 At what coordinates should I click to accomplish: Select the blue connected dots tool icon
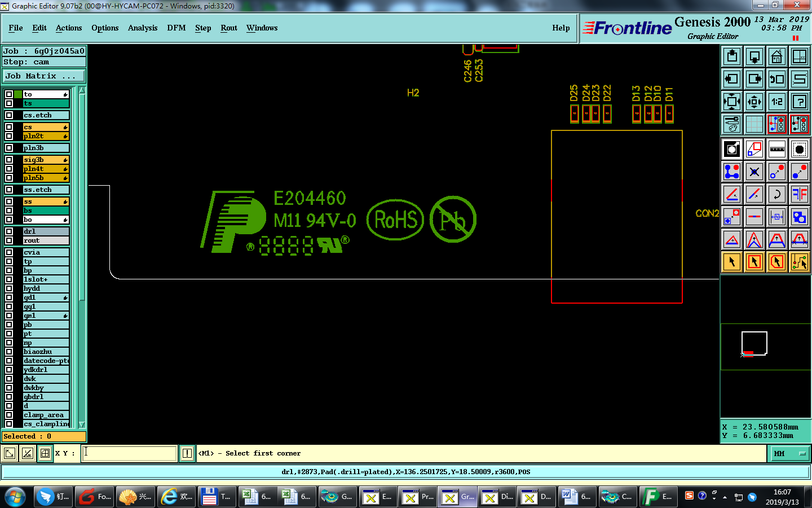point(732,172)
